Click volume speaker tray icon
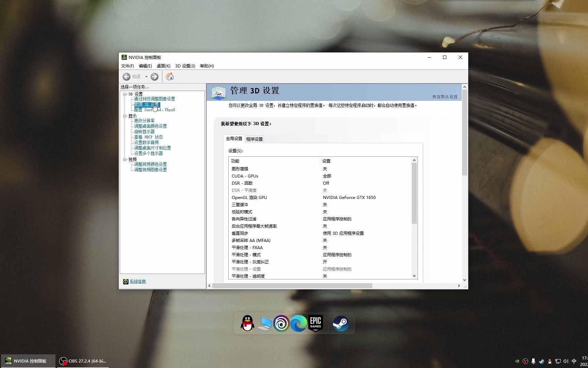Viewport: 588px width, 368px height. [566, 361]
